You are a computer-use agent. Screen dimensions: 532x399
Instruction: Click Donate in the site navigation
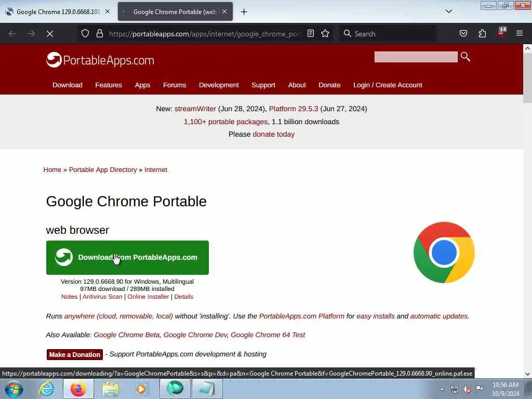coord(329,85)
